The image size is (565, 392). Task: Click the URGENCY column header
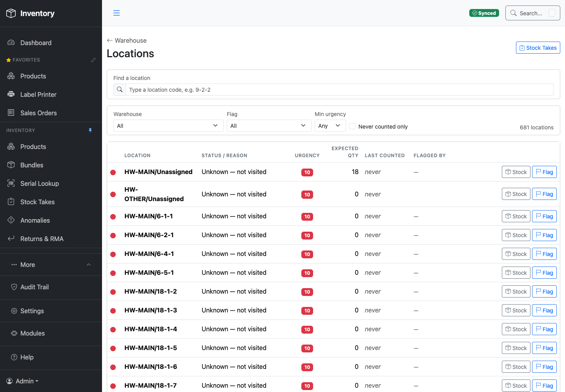tap(307, 156)
